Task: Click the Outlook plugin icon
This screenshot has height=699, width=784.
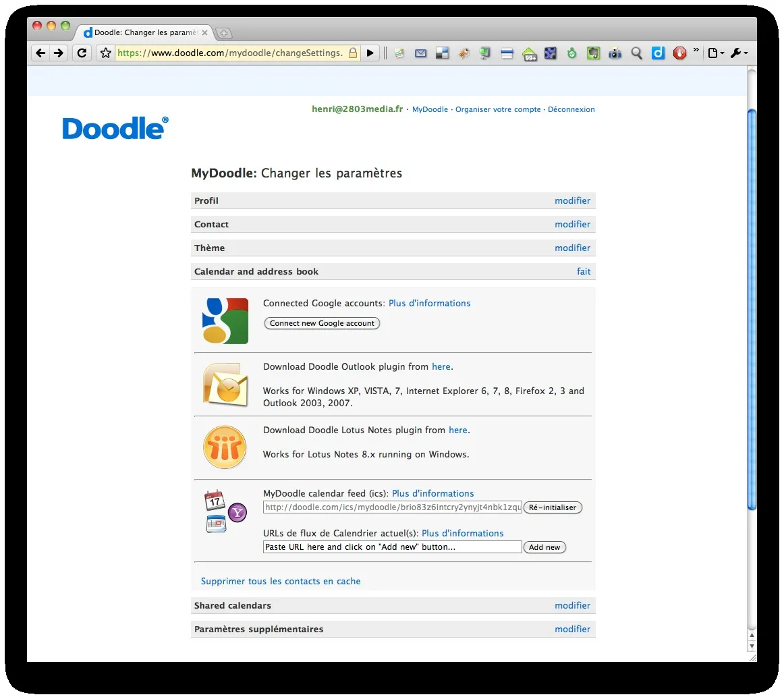Action: point(225,385)
